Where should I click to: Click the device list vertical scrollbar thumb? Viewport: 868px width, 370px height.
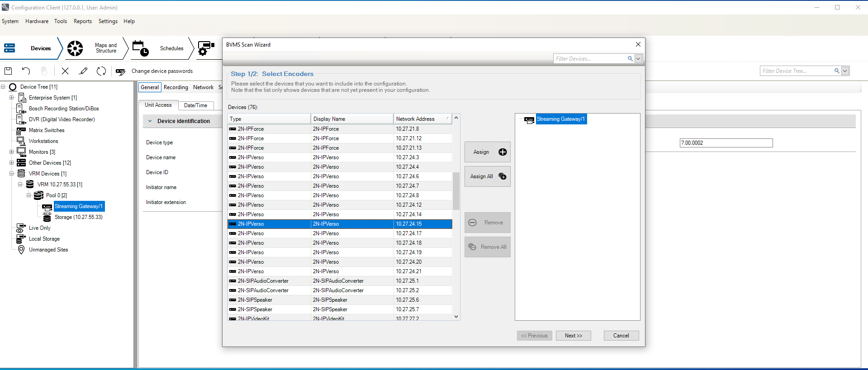pyautogui.click(x=456, y=190)
